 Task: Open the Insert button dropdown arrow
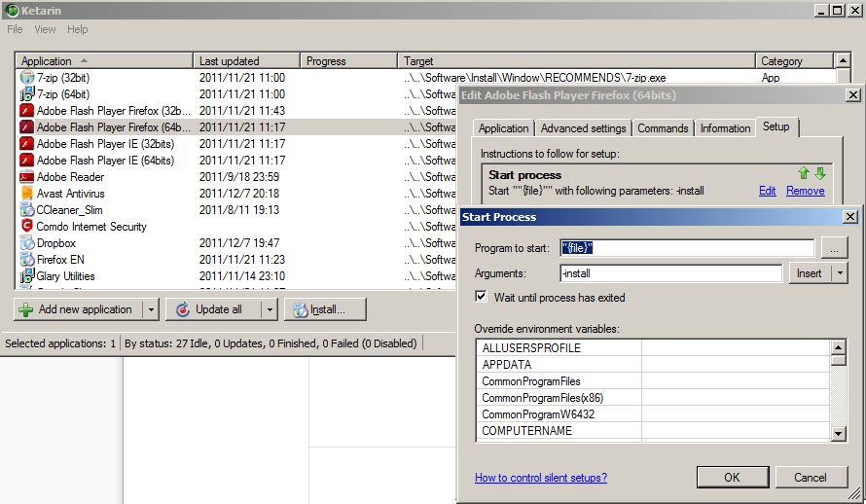pyautogui.click(x=840, y=273)
